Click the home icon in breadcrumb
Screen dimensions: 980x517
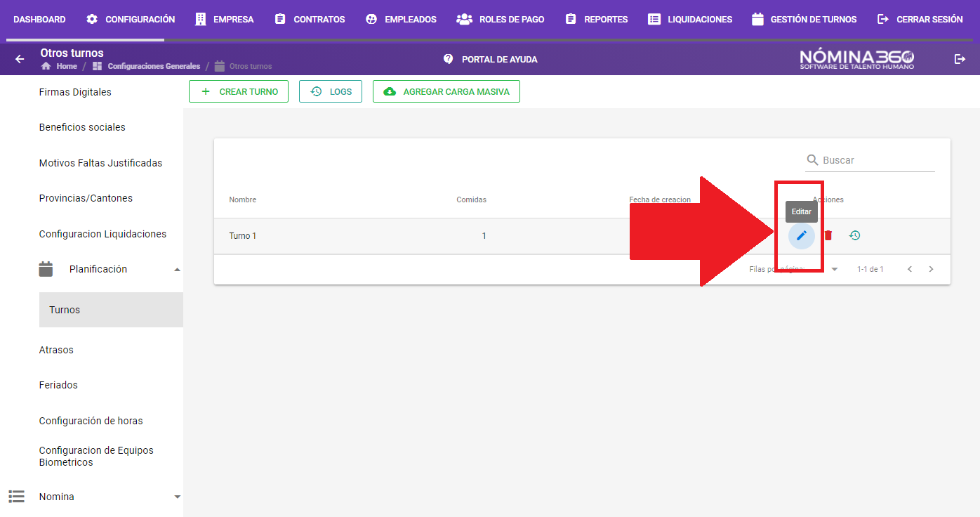(46, 66)
